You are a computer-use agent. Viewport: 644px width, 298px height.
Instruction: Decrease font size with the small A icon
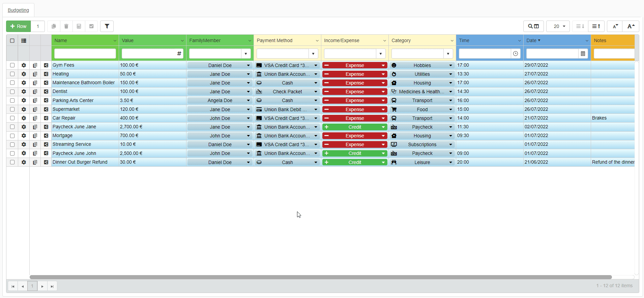615,26
